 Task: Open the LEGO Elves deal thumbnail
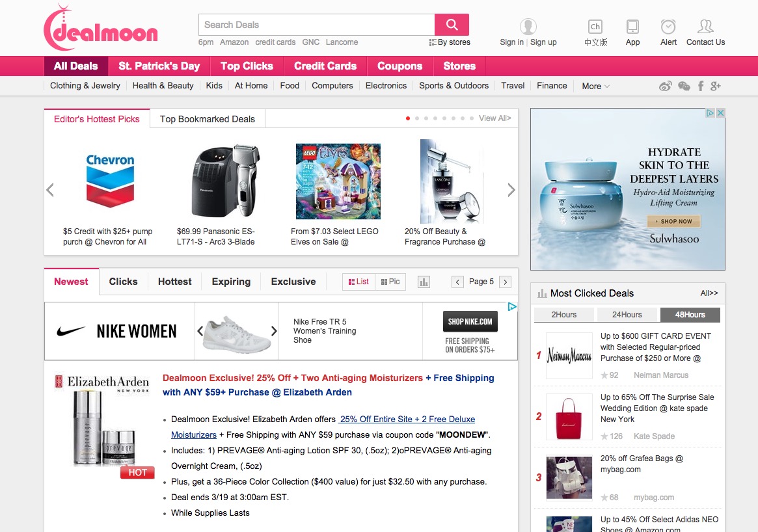click(x=338, y=181)
